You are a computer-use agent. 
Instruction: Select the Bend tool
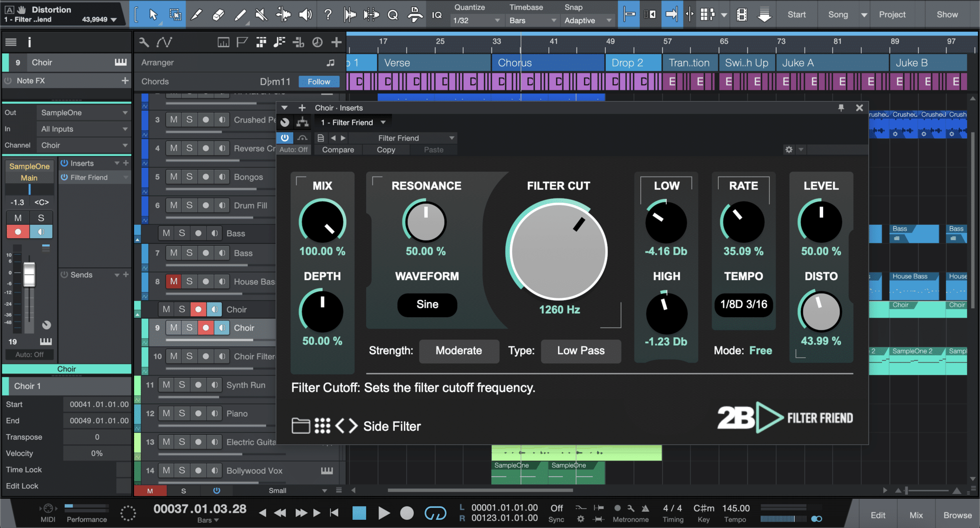click(283, 14)
